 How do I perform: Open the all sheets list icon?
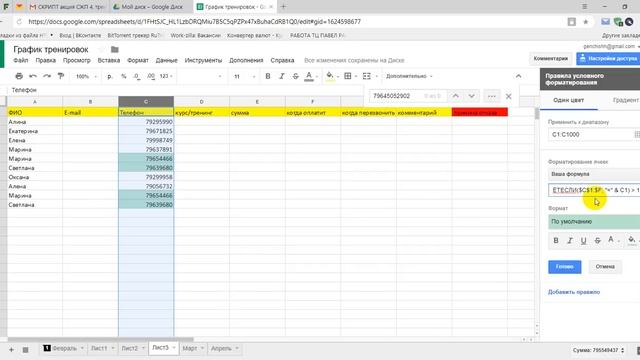25,350
